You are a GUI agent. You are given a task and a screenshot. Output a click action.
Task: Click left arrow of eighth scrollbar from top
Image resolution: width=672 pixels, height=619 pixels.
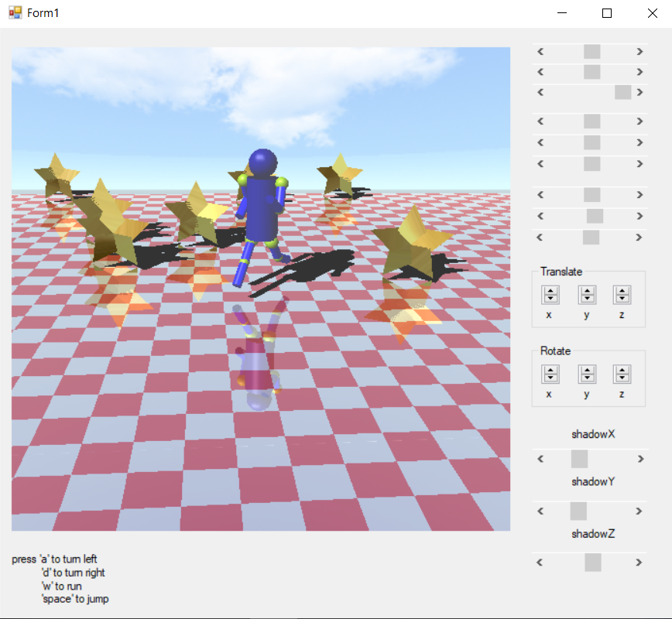[540, 216]
